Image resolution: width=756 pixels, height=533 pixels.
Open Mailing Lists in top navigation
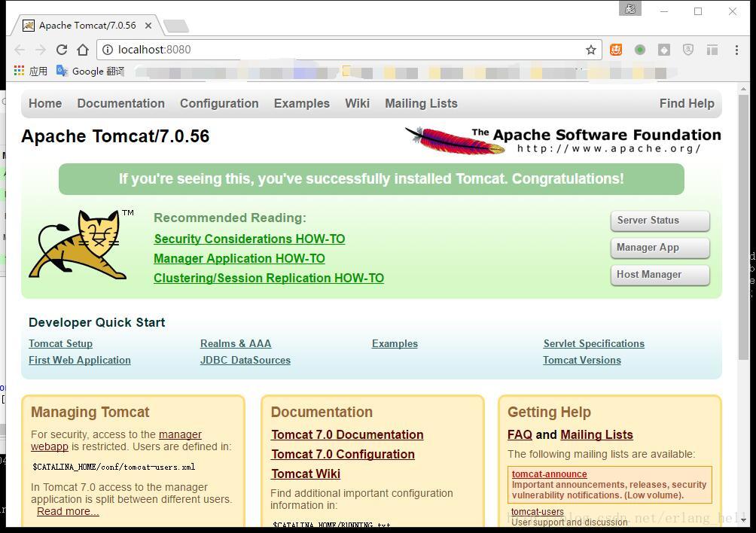pyautogui.click(x=422, y=104)
